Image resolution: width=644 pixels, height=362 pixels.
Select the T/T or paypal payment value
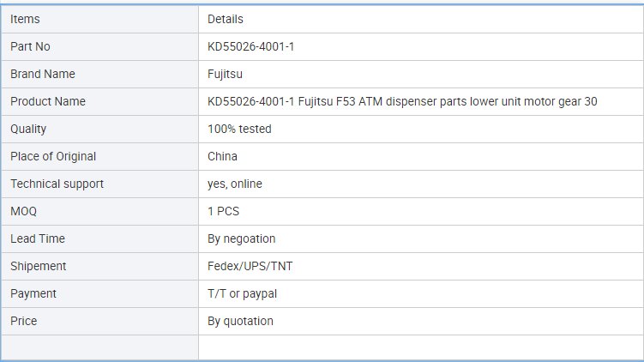[x=243, y=293]
